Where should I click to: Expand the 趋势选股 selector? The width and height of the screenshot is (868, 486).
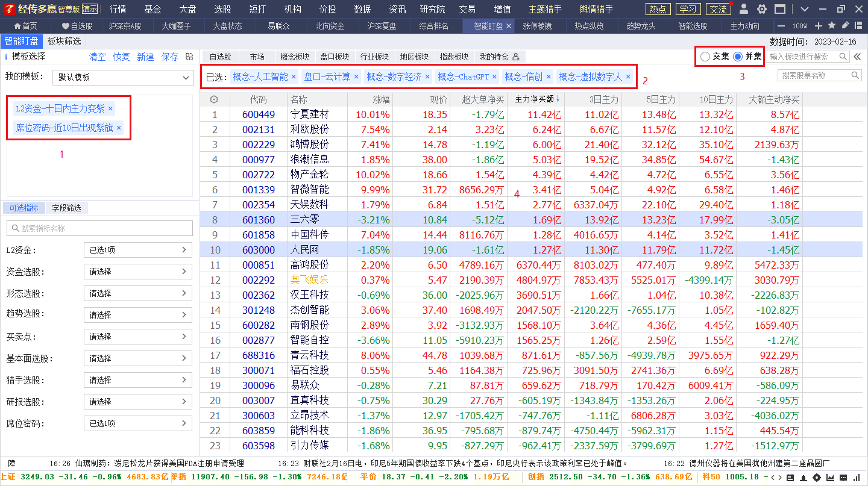point(138,315)
